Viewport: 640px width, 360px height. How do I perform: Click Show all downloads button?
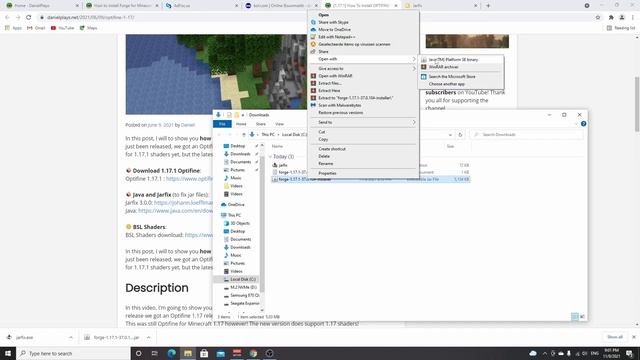click(615, 337)
